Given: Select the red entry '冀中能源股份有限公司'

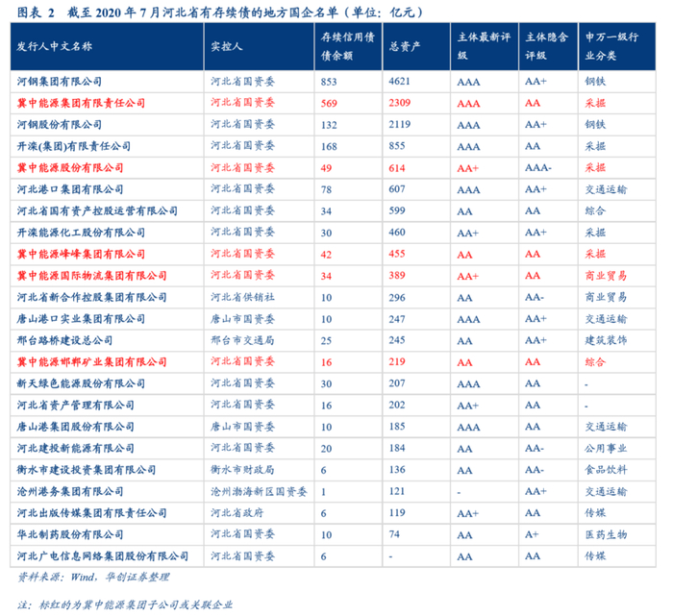Looking at the screenshot, I should point(70,168).
